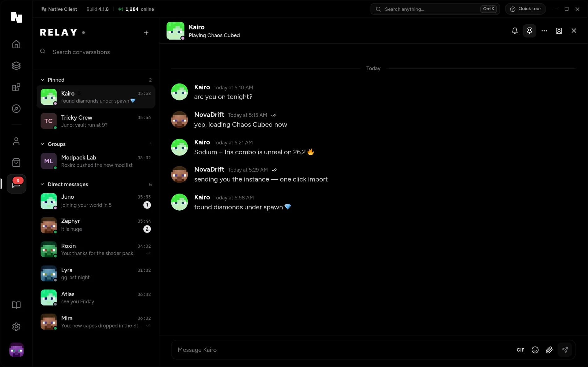Click Kairo's name on 5:21 AM message
Image resolution: width=588 pixels, height=367 pixels.
click(x=202, y=142)
